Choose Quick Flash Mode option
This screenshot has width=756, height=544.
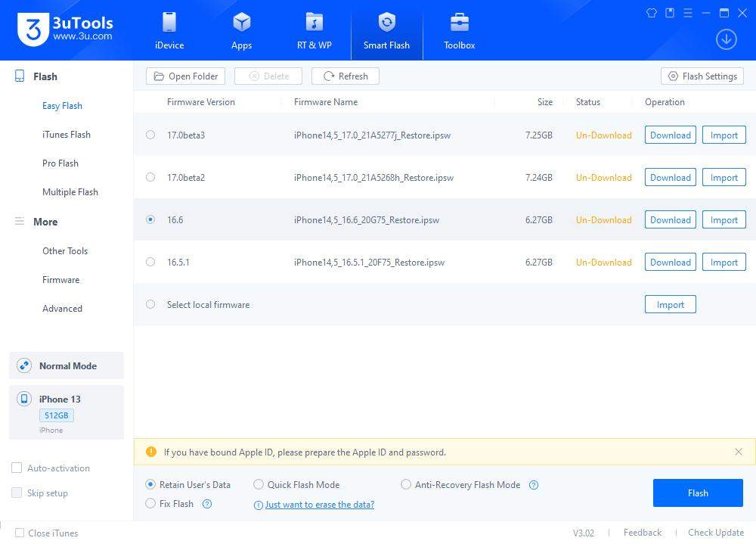pyautogui.click(x=259, y=485)
